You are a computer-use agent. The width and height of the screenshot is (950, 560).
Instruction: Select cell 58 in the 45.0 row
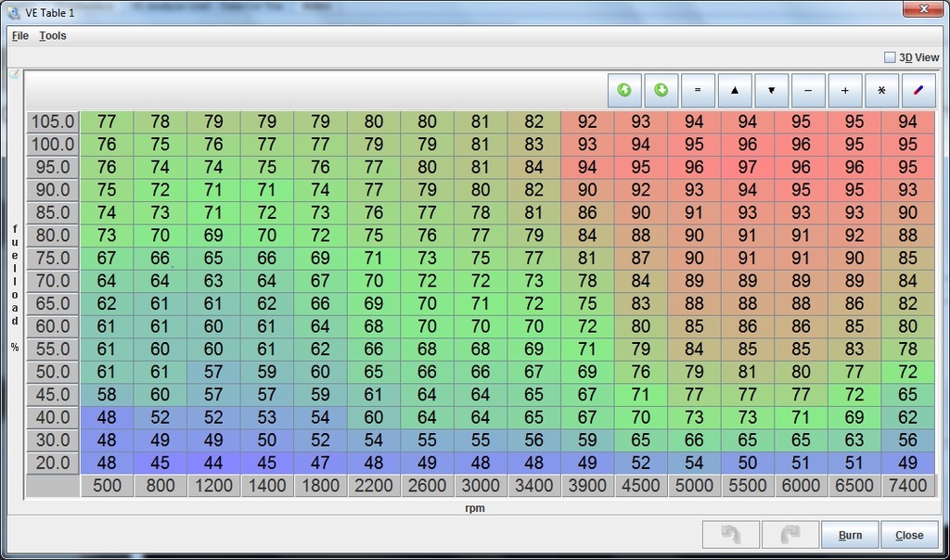click(x=107, y=395)
